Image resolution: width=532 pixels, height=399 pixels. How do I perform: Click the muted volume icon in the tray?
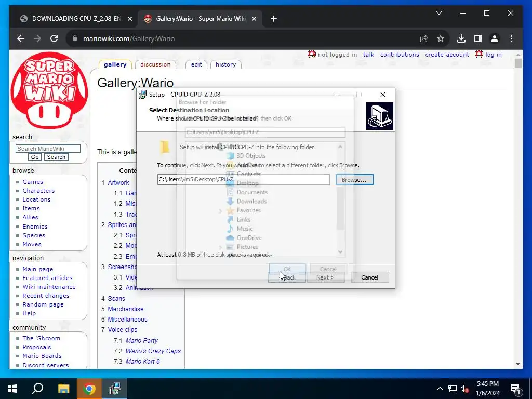(x=465, y=389)
